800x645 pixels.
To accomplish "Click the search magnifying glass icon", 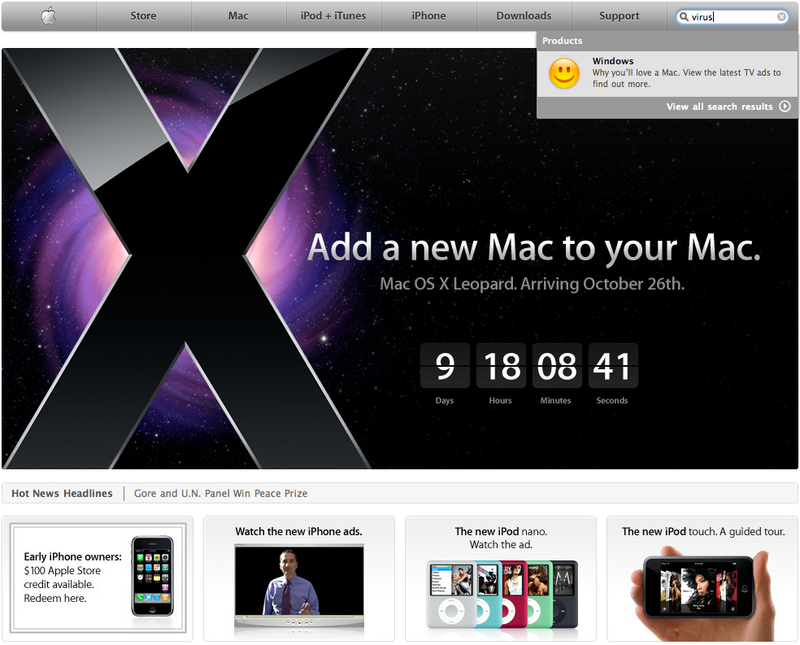I will pyautogui.click(x=683, y=17).
